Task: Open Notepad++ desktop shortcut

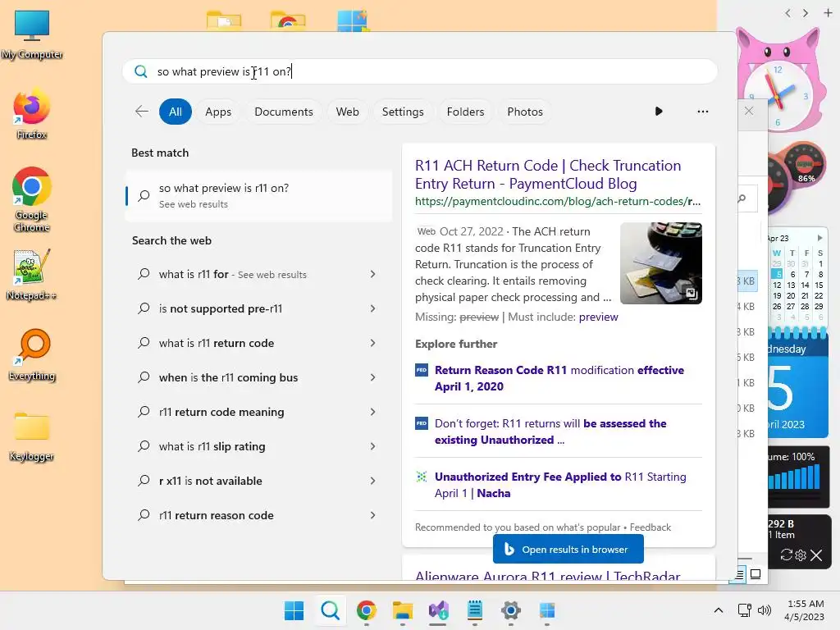Action: [32, 275]
